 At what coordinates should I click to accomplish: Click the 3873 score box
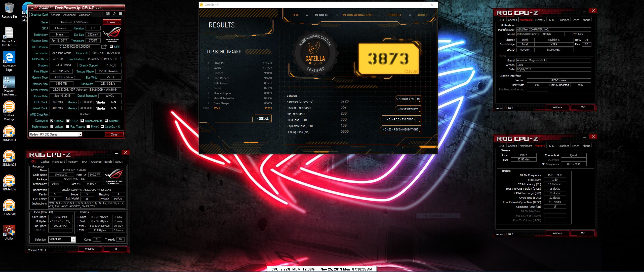pos(388,59)
